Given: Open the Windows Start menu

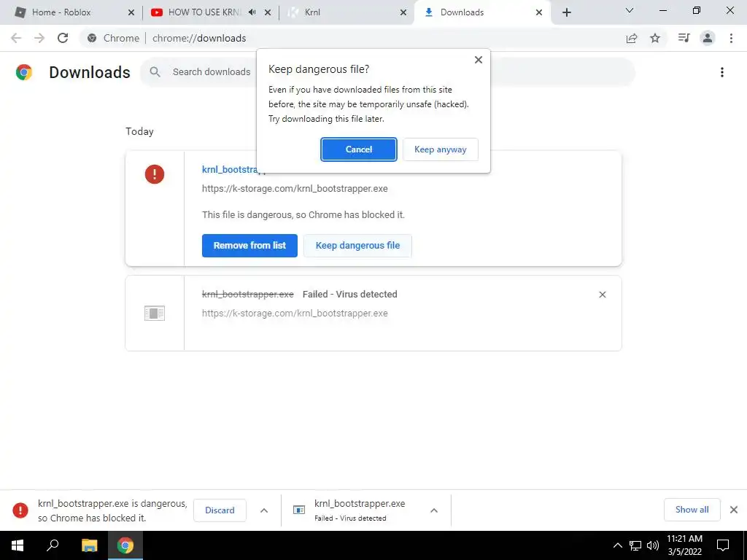Looking at the screenshot, I should point(18,545).
